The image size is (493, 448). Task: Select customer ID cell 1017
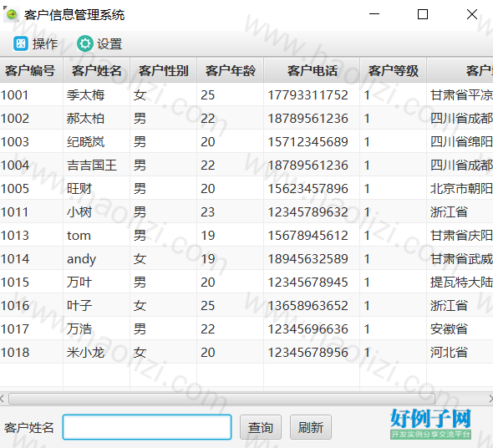pos(32,328)
